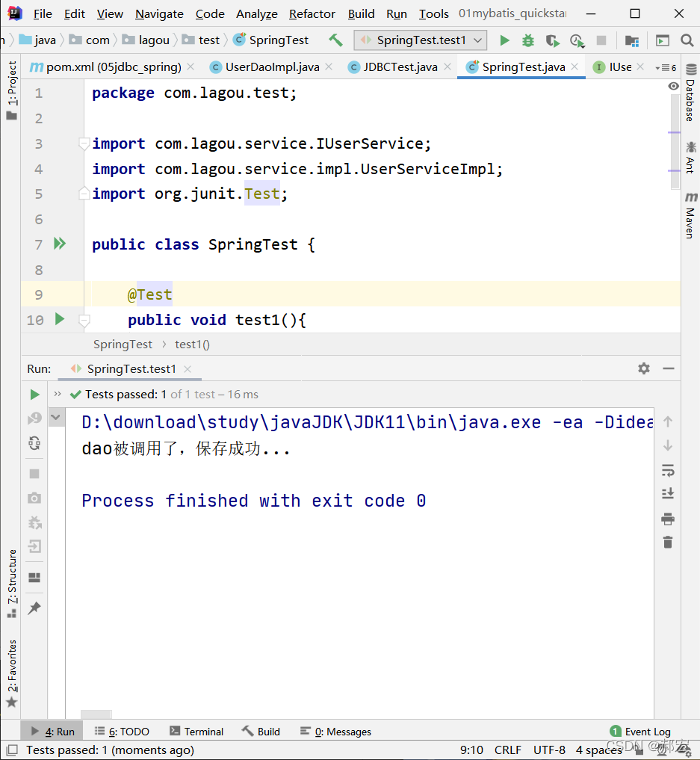Run with coverage shield icon
Screen dimensions: 700x760
click(x=552, y=40)
